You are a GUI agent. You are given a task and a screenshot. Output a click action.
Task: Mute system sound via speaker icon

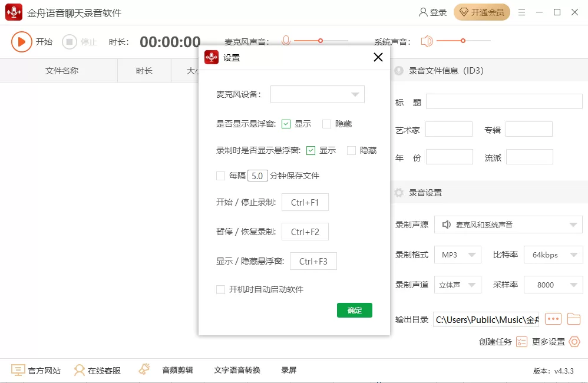click(x=427, y=41)
